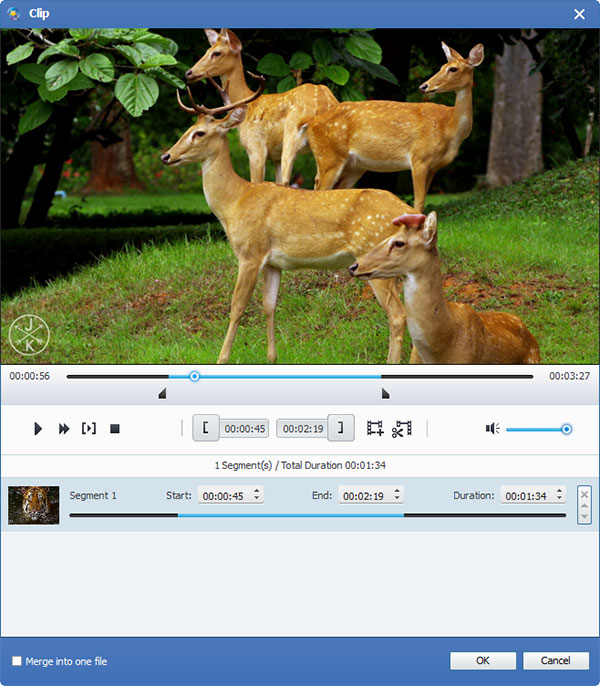Increase Segment 1 Duration stepper
Viewport: 600px width, 686px height.
click(x=559, y=491)
